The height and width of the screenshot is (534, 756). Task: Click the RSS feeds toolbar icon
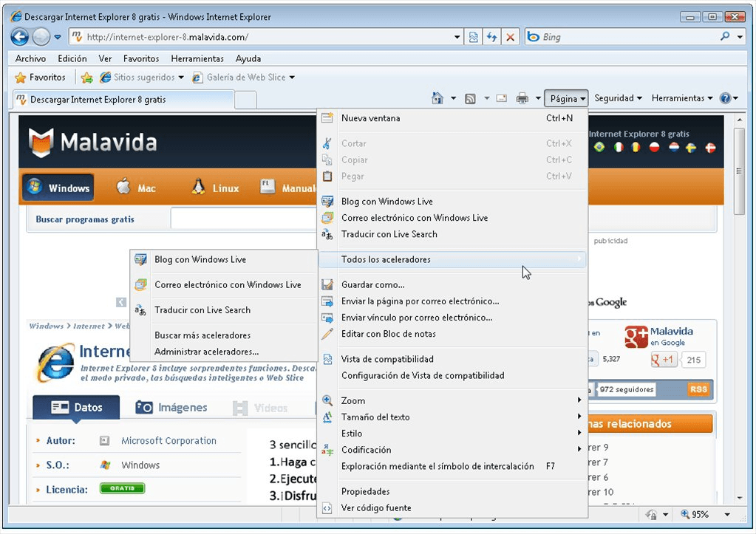click(x=469, y=98)
